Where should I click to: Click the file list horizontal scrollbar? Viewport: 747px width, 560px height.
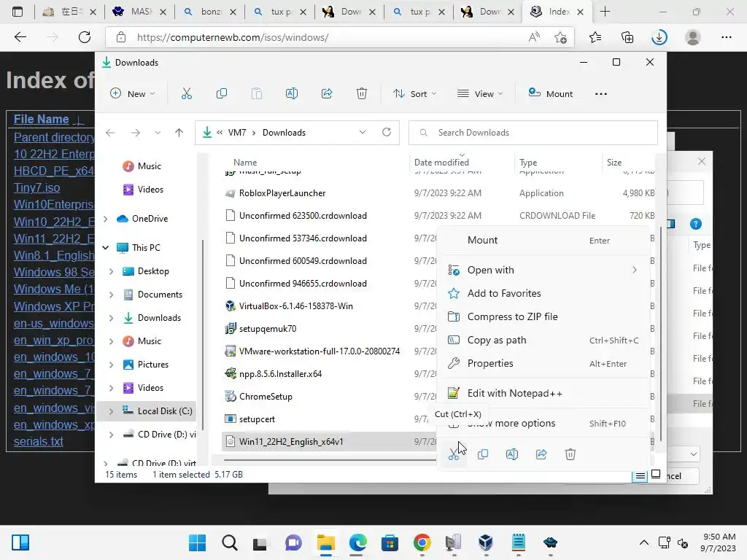coord(329,460)
